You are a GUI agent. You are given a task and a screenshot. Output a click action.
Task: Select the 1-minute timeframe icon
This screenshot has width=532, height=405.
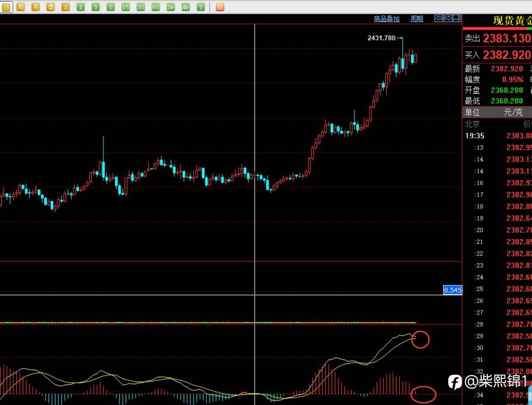click(81, 7)
